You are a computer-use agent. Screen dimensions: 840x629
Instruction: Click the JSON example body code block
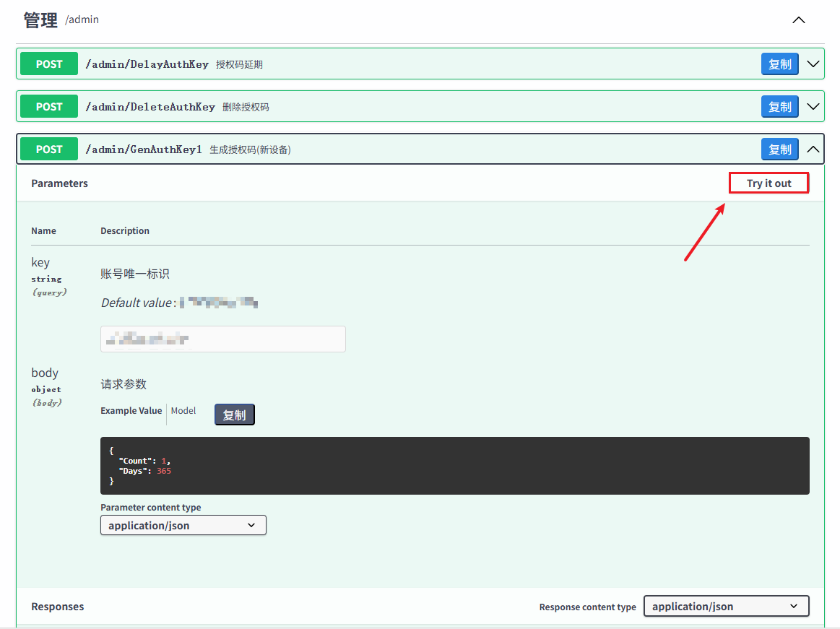[x=454, y=466]
